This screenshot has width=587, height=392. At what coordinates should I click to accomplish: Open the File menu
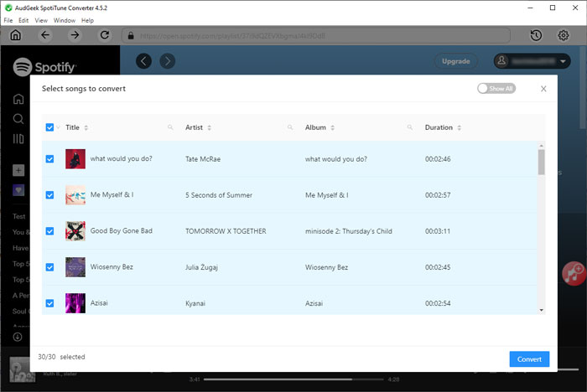pos(8,20)
